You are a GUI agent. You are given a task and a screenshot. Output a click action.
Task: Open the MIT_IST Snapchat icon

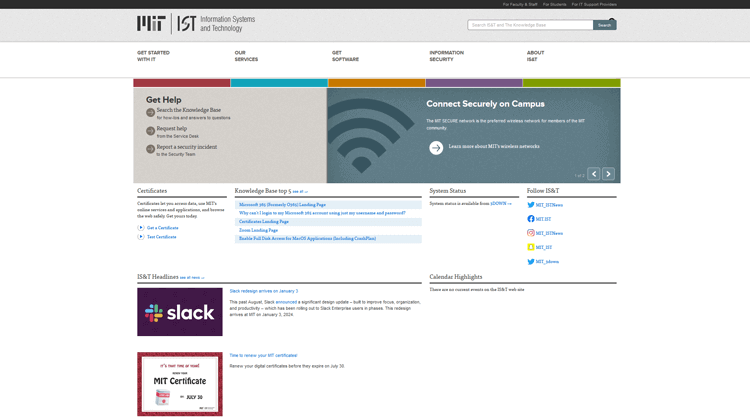click(531, 247)
